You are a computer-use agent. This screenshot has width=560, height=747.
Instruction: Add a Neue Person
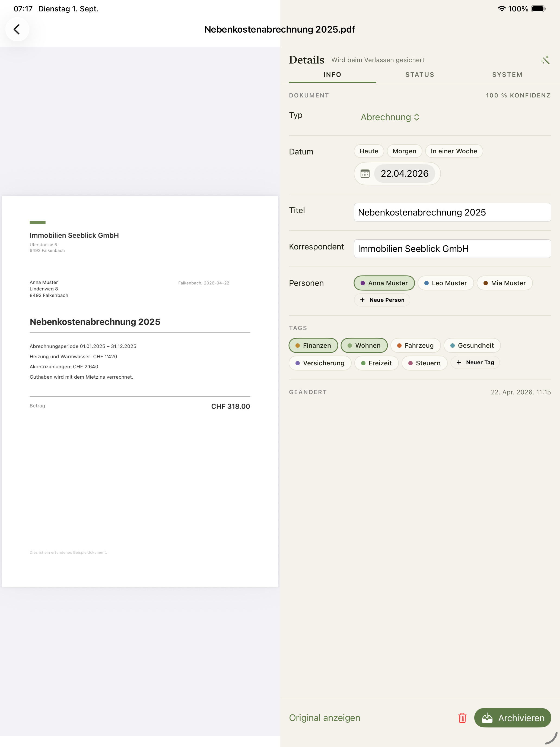click(x=382, y=300)
